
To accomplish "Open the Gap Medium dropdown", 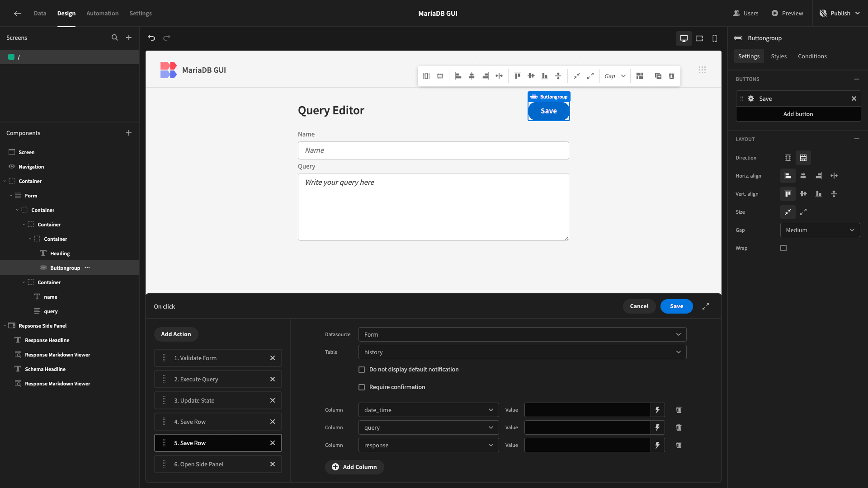I will tap(820, 230).
